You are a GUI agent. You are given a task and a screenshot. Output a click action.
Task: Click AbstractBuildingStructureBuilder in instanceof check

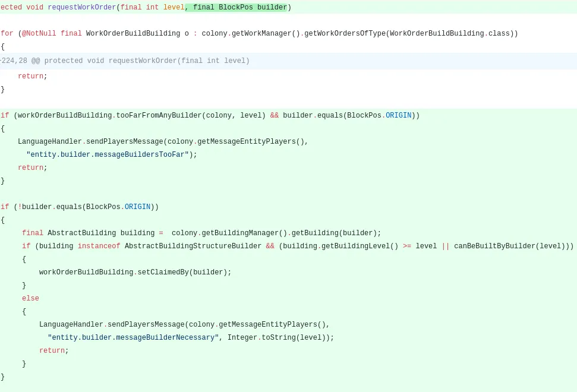tap(193, 246)
